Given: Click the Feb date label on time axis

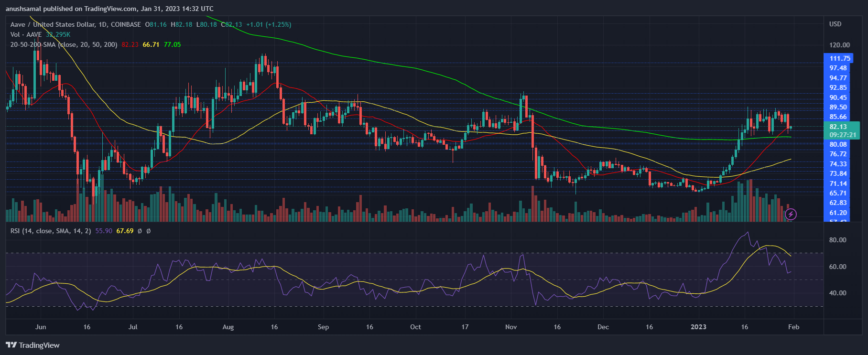Looking at the screenshot, I should pos(793,327).
